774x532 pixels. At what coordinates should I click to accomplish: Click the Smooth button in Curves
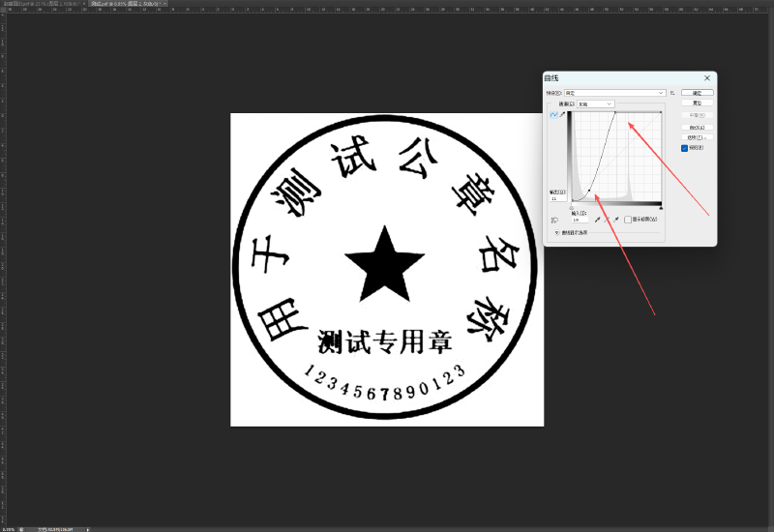pyautogui.click(x=697, y=115)
